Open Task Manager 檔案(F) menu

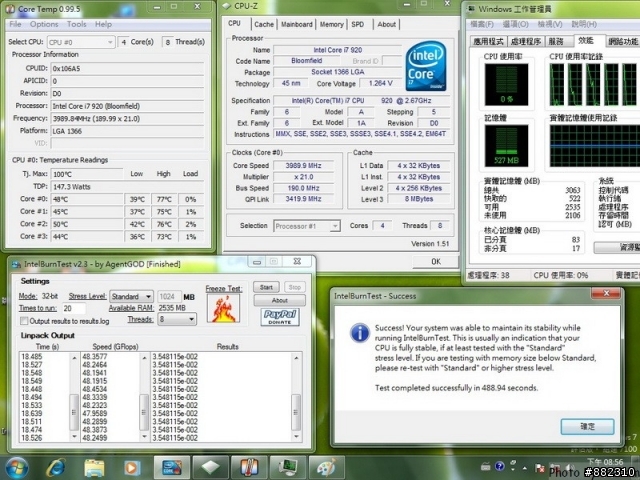482,24
